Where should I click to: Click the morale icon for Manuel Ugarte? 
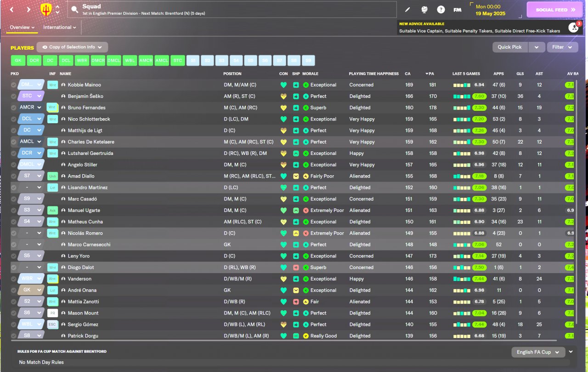click(305, 211)
